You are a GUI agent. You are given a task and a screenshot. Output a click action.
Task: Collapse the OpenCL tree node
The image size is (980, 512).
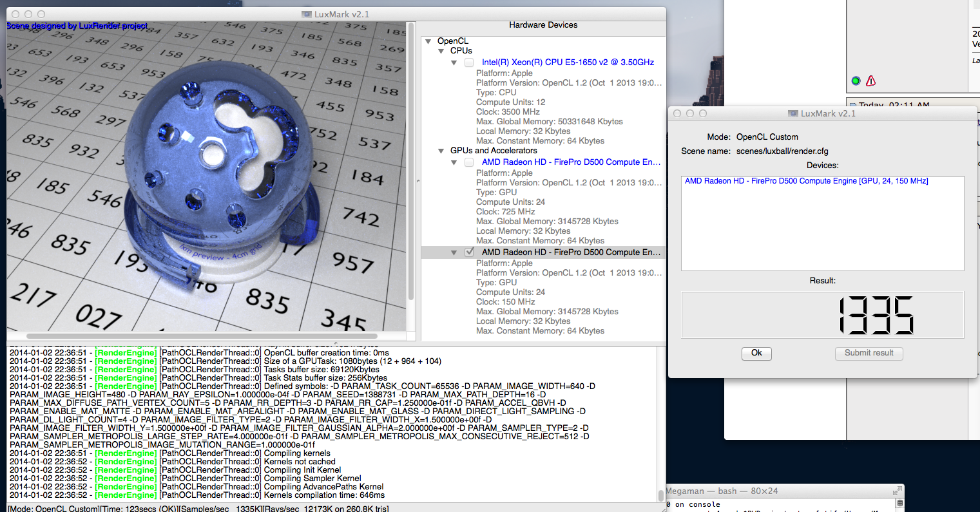[x=428, y=41]
